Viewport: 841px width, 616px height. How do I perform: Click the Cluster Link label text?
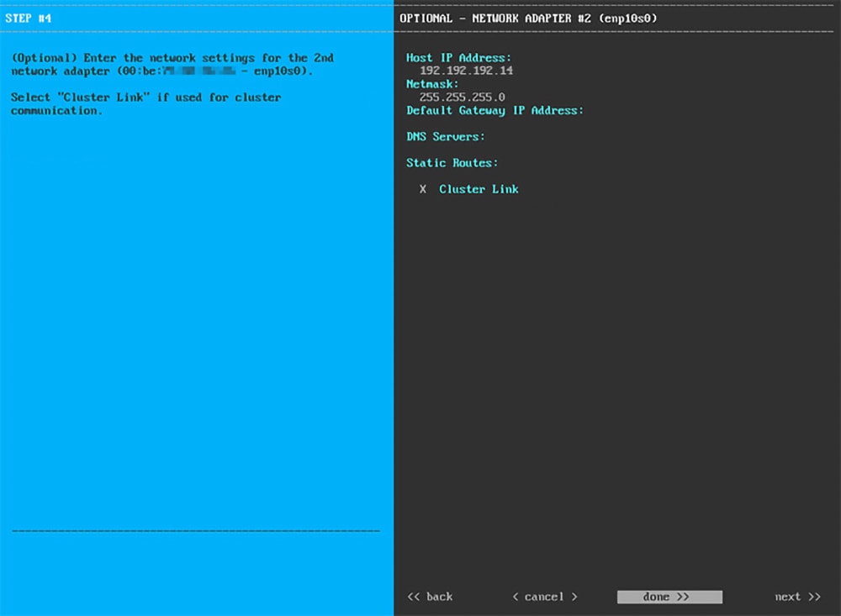point(479,189)
